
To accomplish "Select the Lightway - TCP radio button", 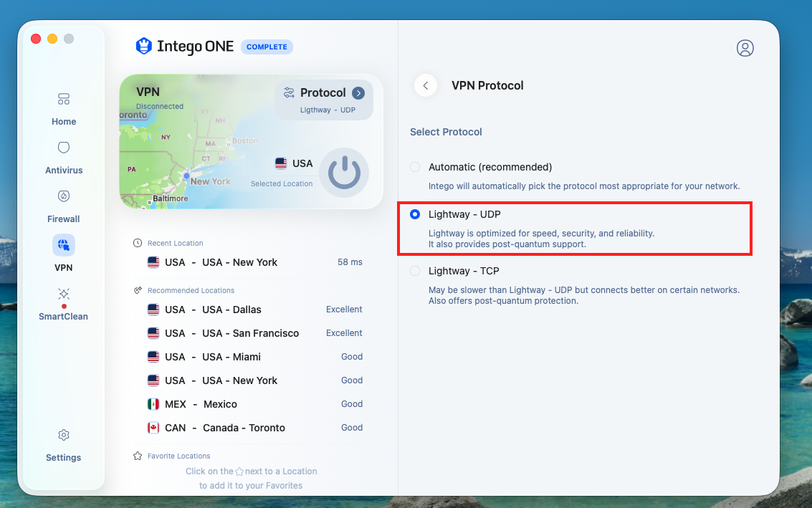I will [415, 271].
